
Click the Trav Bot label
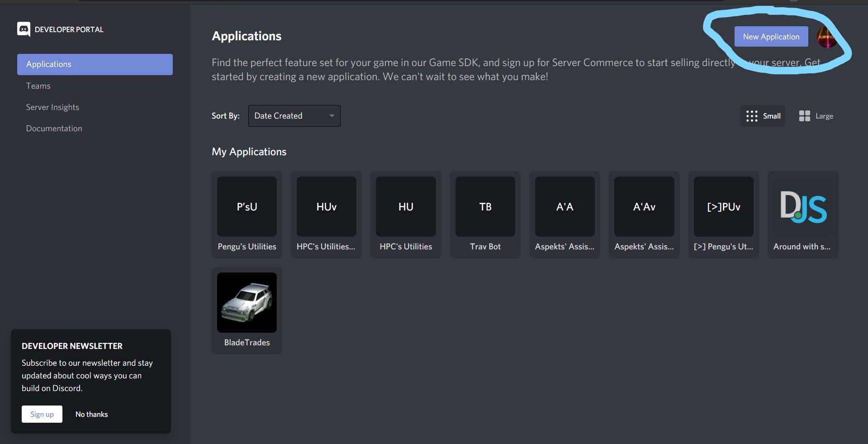tap(485, 247)
